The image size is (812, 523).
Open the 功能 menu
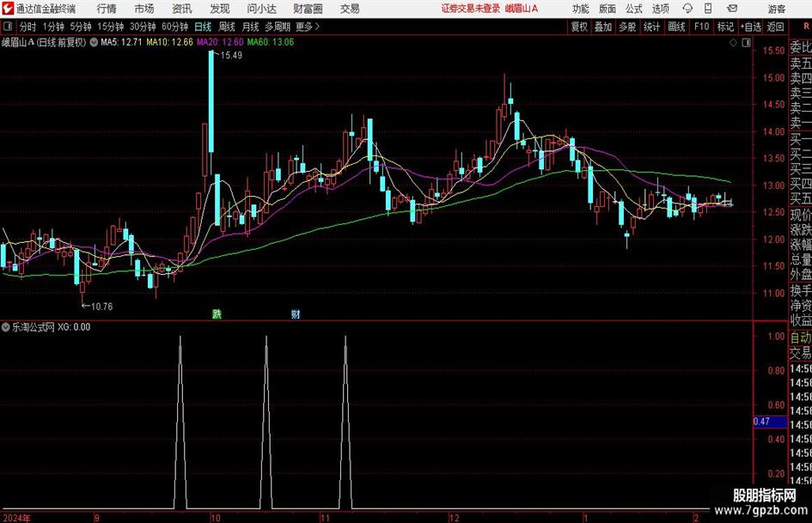point(581,9)
